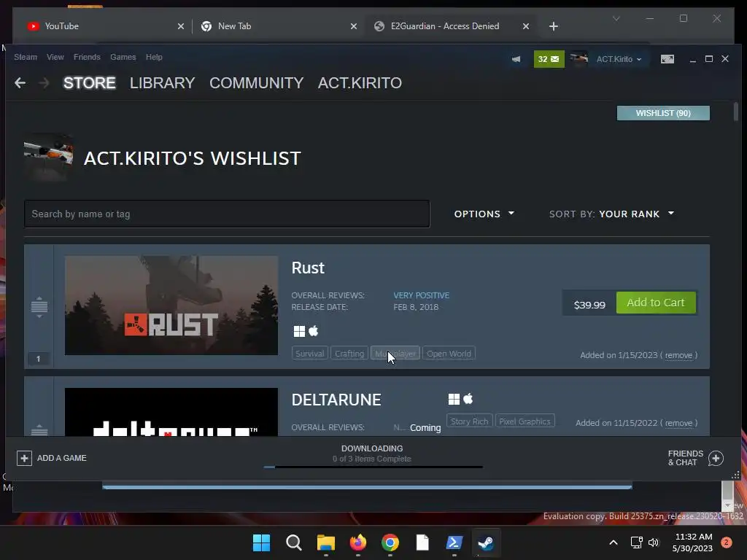The image size is (747, 560).
Task: Click the forward navigation arrow in Steam
Action: (x=44, y=83)
